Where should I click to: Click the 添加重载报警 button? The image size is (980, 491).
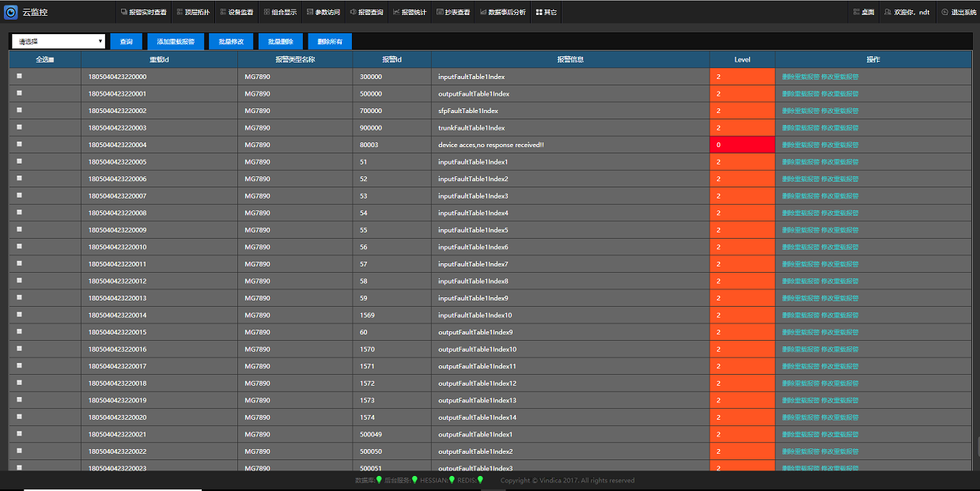(x=176, y=41)
